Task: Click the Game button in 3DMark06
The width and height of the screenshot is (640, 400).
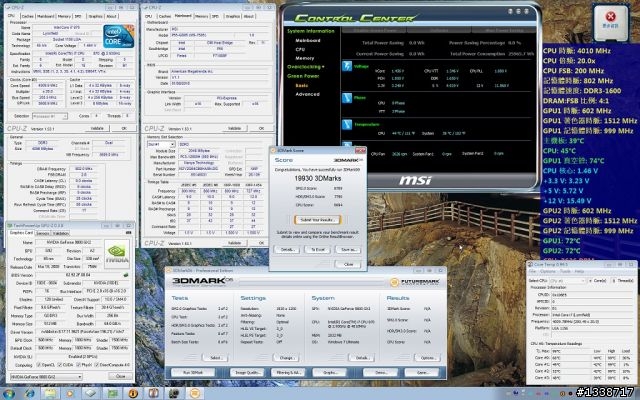Action: [x=422, y=373]
